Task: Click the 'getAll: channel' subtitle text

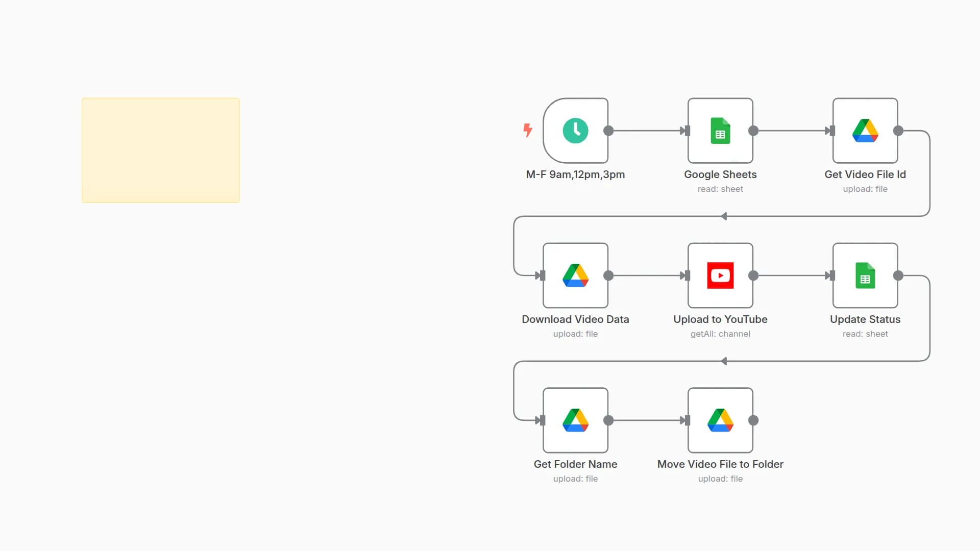Action: (720, 334)
